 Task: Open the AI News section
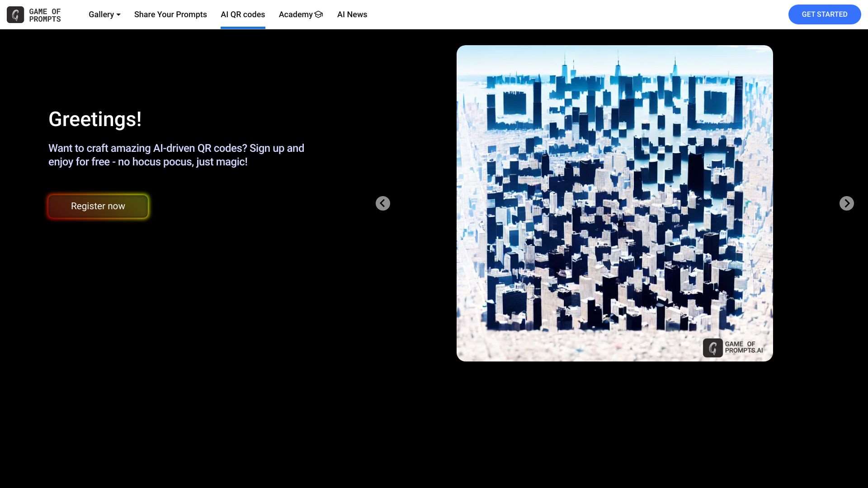click(352, 14)
